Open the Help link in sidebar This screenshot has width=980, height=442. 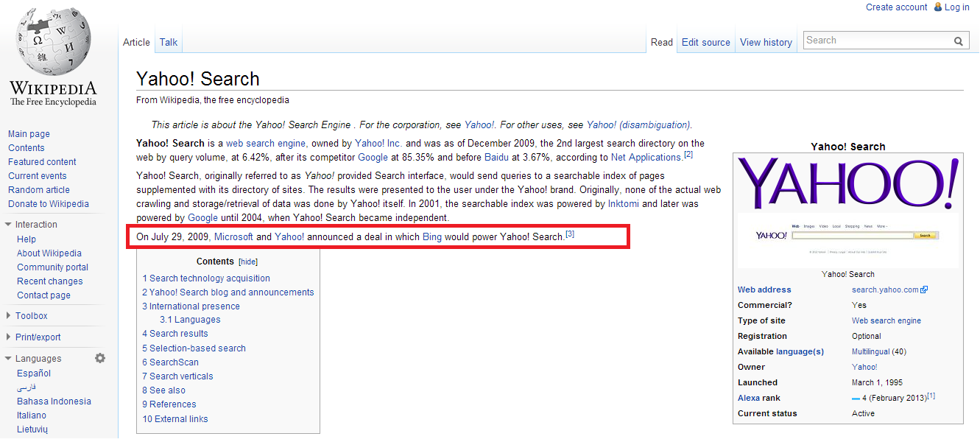(x=27, y=239)
